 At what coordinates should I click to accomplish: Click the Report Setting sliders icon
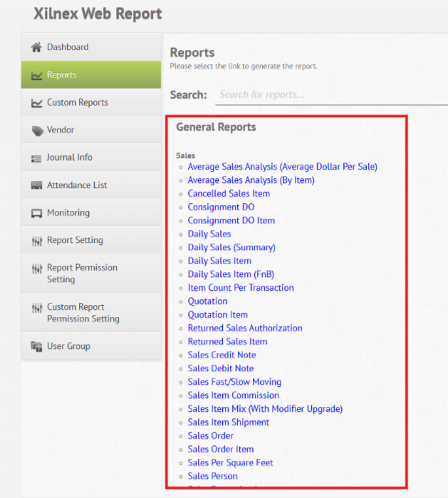[36, 241]
